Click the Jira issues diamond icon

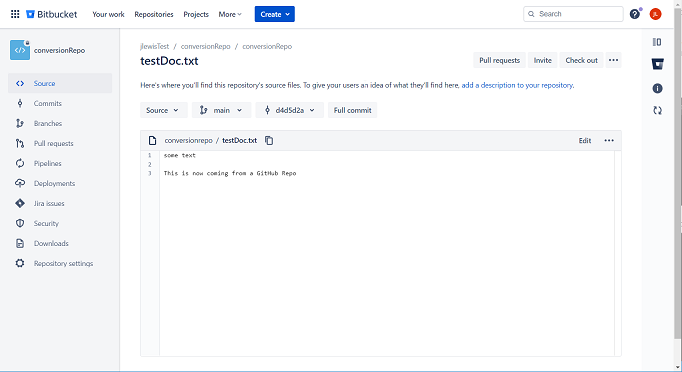coord(20,203)
